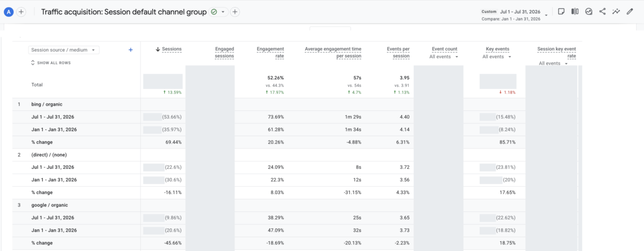Click direct events per session change '4.33%'
Viewport: 644px width, 251px height.
[402, 193]
